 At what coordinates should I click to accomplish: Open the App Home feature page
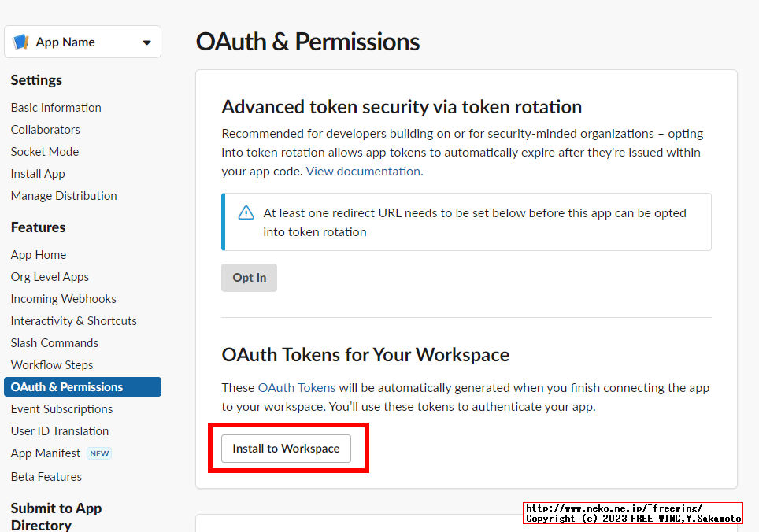[x=38, y=254]
